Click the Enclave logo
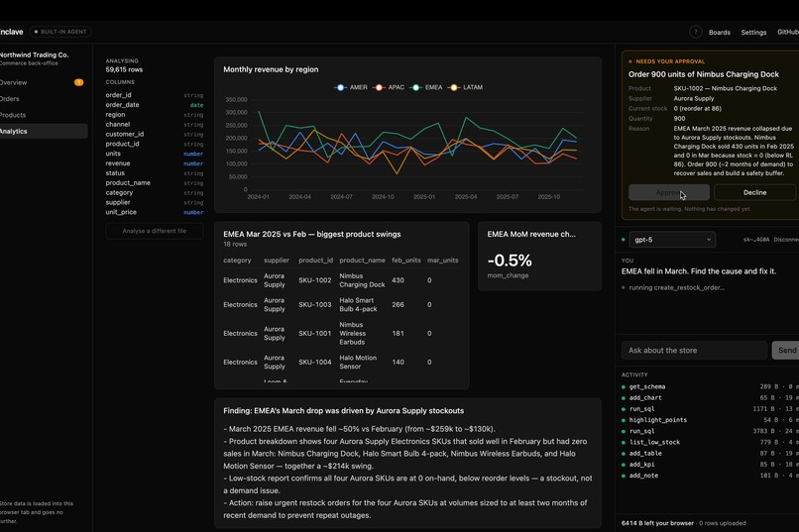 [11, 32]
